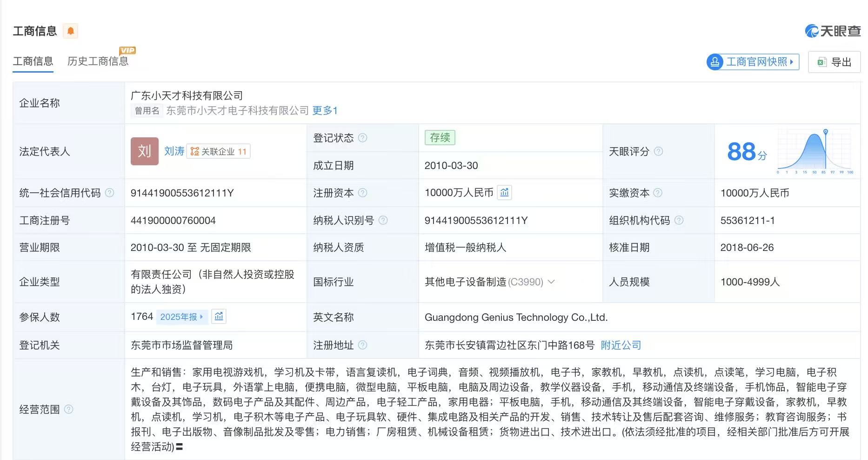The width and height of the screenshot is (868, 460).
Task: Expand the 国标行业 industry classification chevron
Action: (551, 282)
